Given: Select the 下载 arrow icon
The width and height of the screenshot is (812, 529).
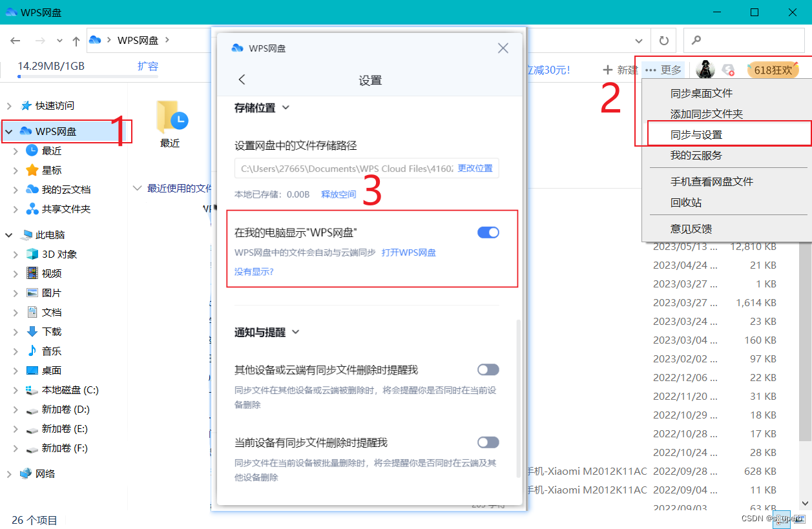Looking at the screenshot, I should (x=32, y=331).
